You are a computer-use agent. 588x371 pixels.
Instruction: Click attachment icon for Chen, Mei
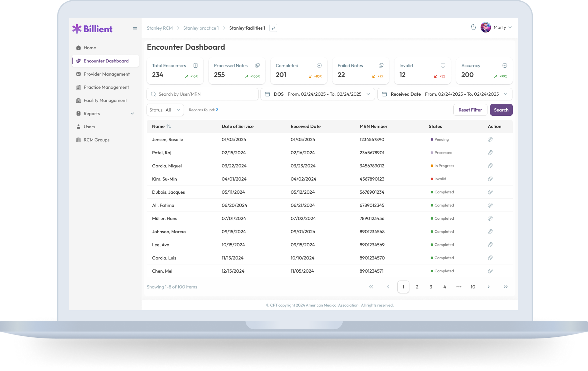[490, 271]
